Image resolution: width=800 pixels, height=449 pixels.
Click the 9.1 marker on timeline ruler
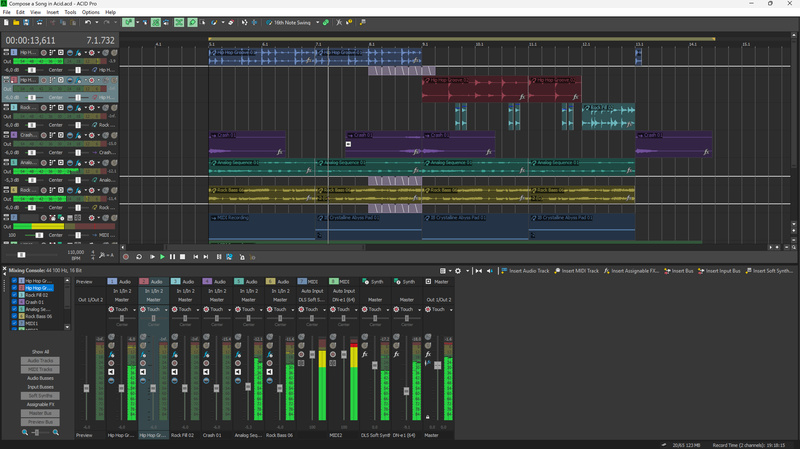click(x=425, y=45)
